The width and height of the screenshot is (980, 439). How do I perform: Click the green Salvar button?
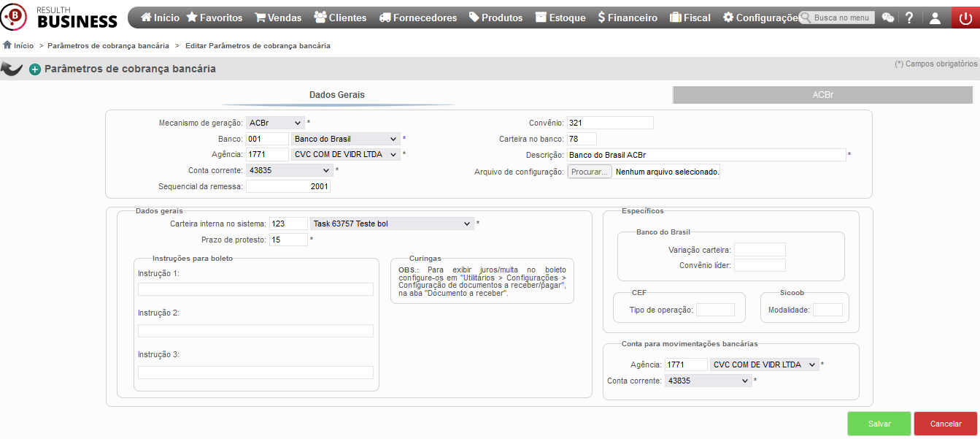pos(879,424)
